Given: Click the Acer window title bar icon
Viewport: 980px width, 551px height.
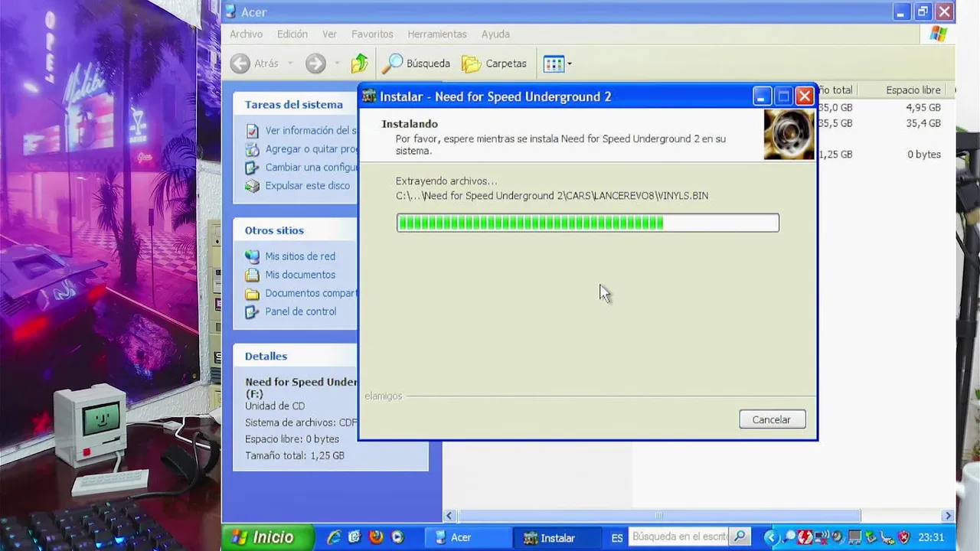Looking at the screenshot, I should tap(230, 11).
